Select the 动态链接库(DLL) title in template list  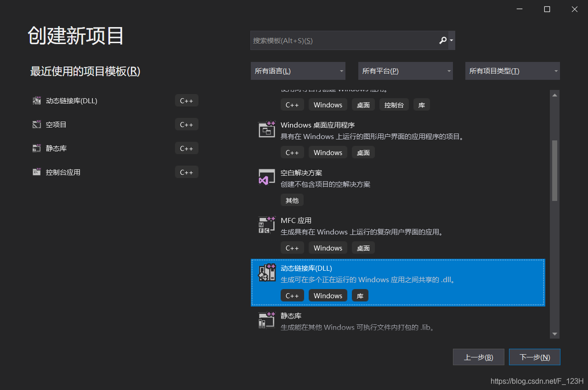pos(306,268)
